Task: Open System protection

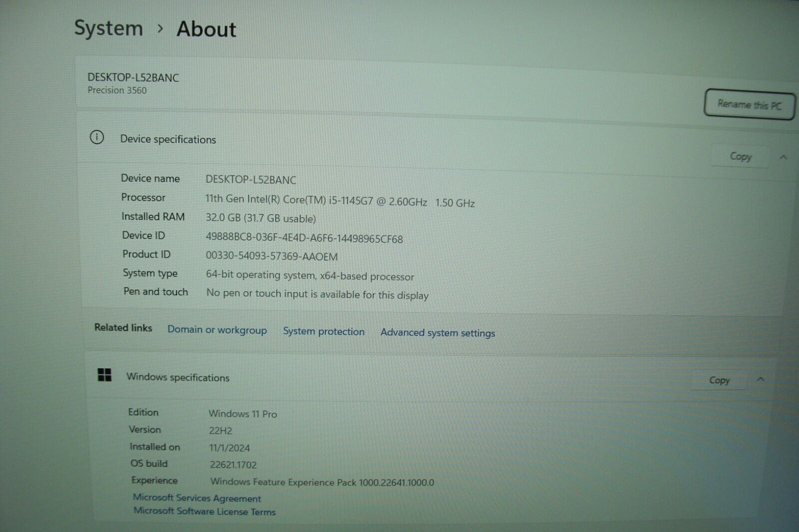Action: point(323,331)
